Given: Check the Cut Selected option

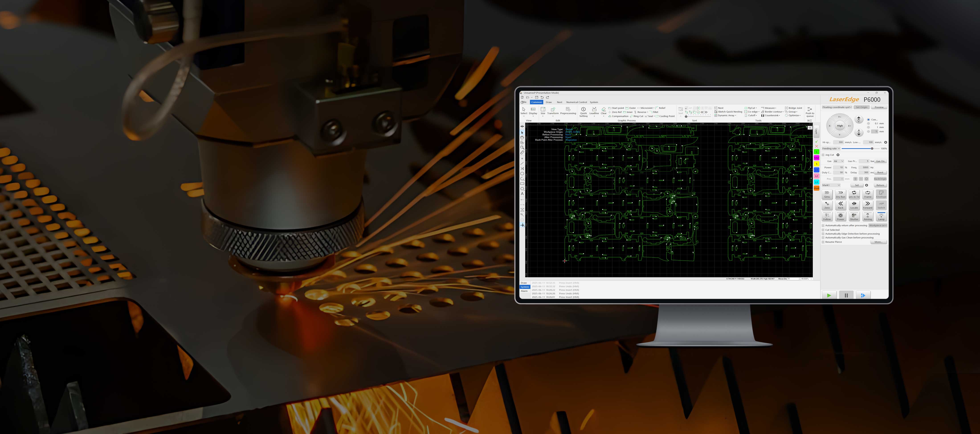Looking at the screenshot, I should [823, 230].
